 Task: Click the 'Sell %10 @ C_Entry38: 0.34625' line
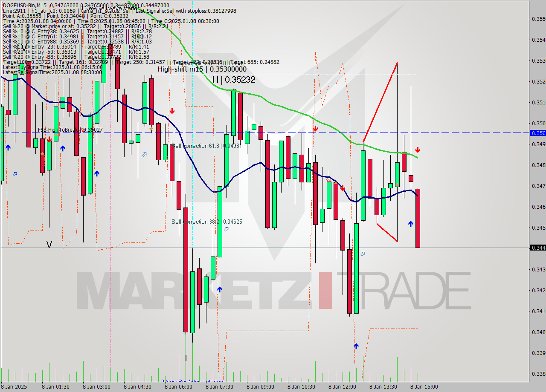[x=77, y=31]
